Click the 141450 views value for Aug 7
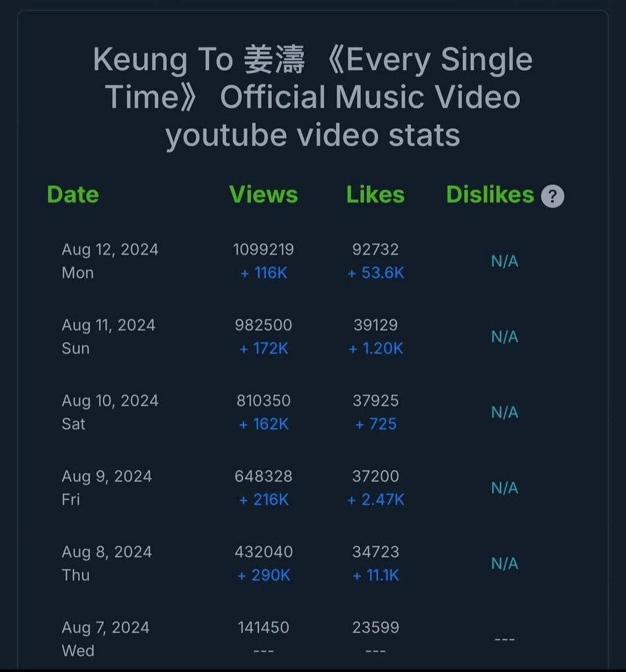Screen dimensions: 626x672 [x=263, y=627]
